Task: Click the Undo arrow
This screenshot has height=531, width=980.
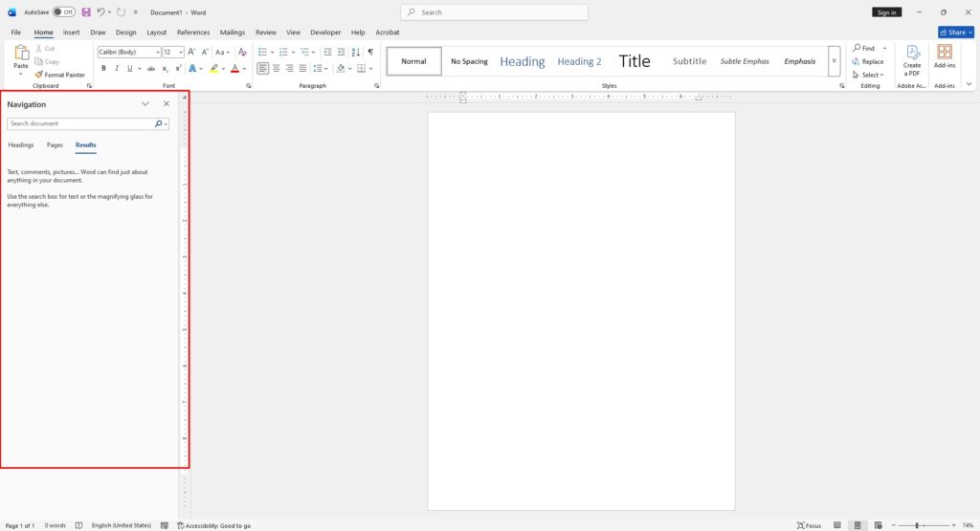Action: click(x=100, y=11)
